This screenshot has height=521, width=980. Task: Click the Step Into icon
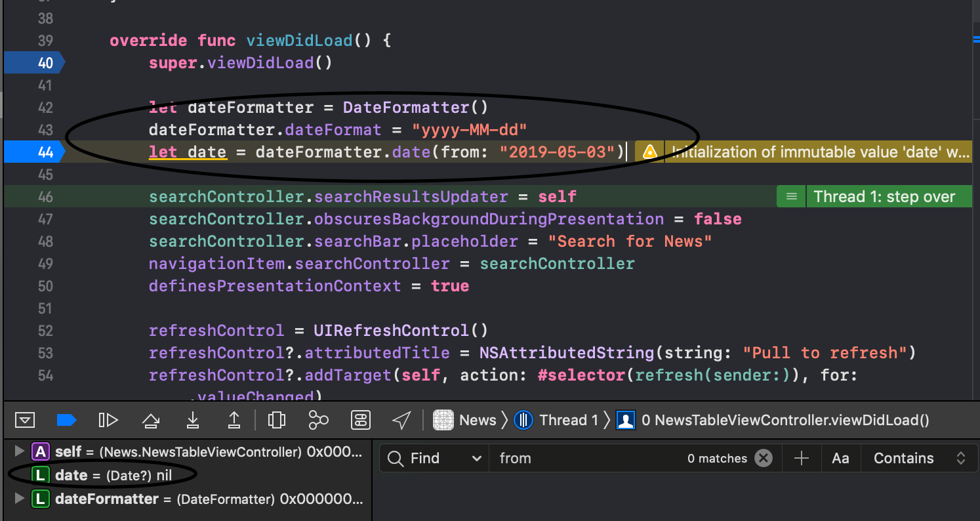(192, 419)
